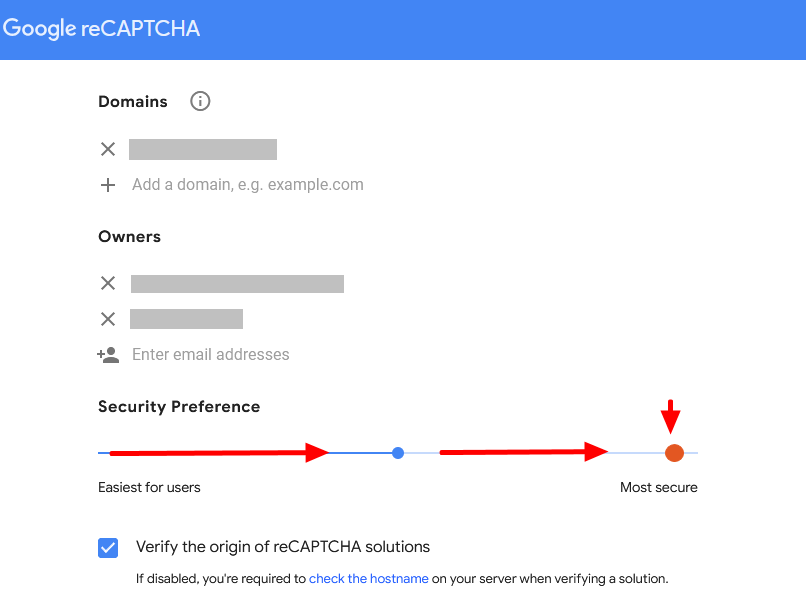Disable the Verify origin of reCAPTCHA solutions checkbox
This screenshot has width=806, height=603.
pos(108,547)
